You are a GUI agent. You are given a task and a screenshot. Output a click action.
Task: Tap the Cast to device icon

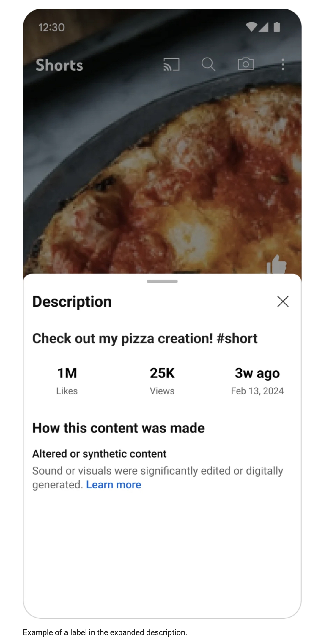point(171,64)
